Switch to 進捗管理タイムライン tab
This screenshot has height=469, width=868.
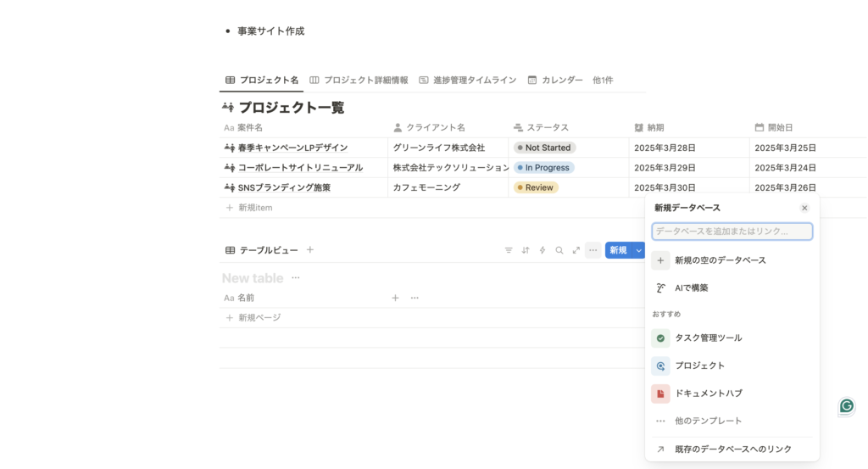point(467,80)
